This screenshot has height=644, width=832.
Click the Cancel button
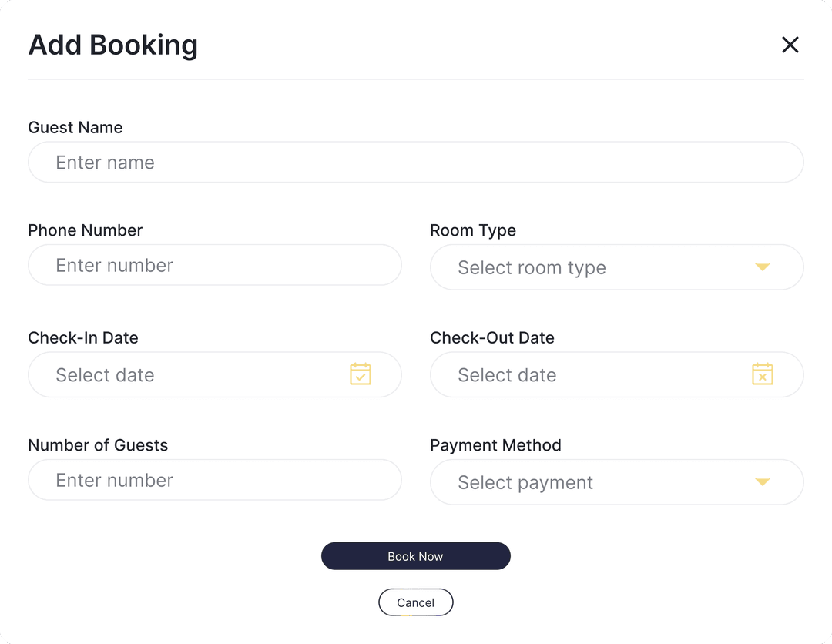click(416, 602)
